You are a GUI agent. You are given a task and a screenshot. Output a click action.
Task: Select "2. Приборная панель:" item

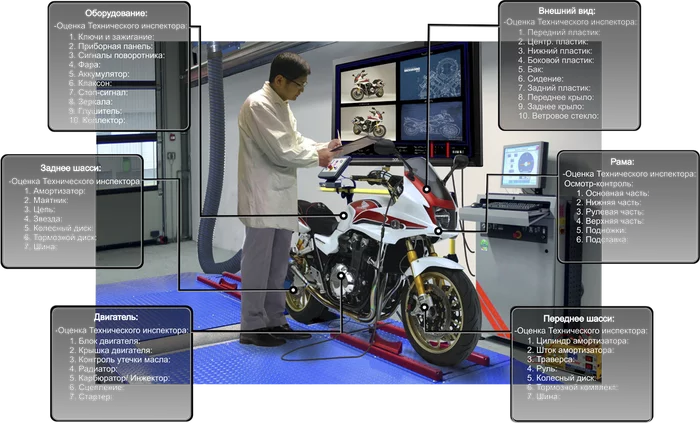[111, 46]
